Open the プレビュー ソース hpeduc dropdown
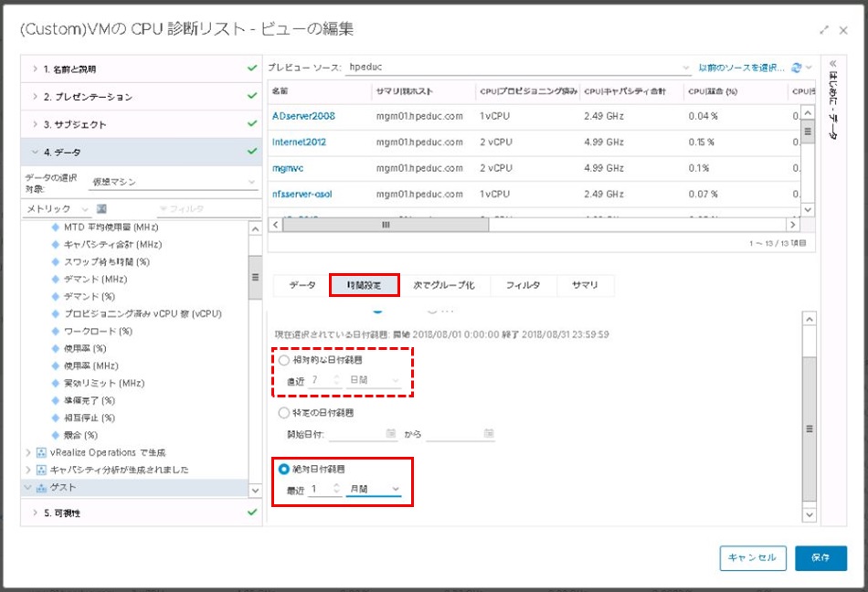Image resolution: width=868 pixels, height=592 pixels. 519,68
